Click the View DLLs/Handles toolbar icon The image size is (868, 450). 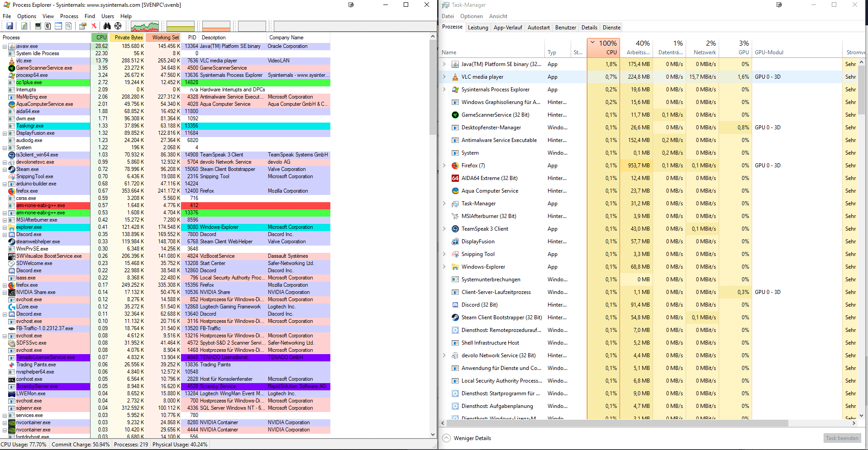(68, 26)
